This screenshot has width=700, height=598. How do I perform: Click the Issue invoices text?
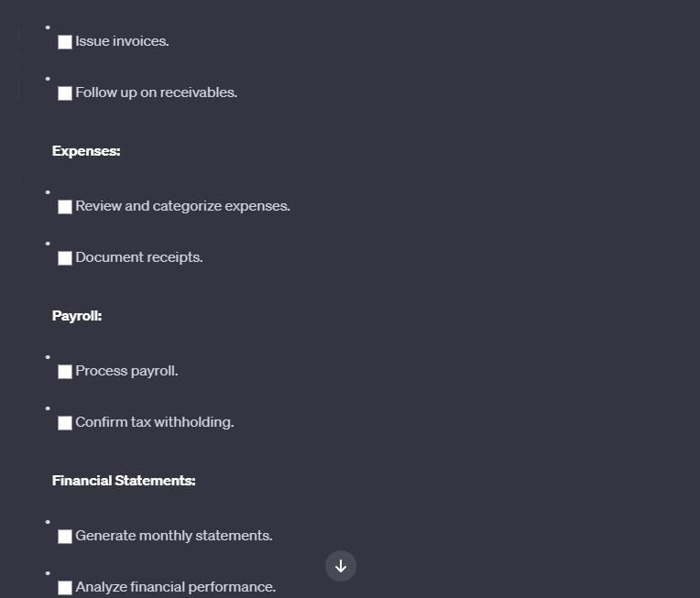(x=122, y=41)
